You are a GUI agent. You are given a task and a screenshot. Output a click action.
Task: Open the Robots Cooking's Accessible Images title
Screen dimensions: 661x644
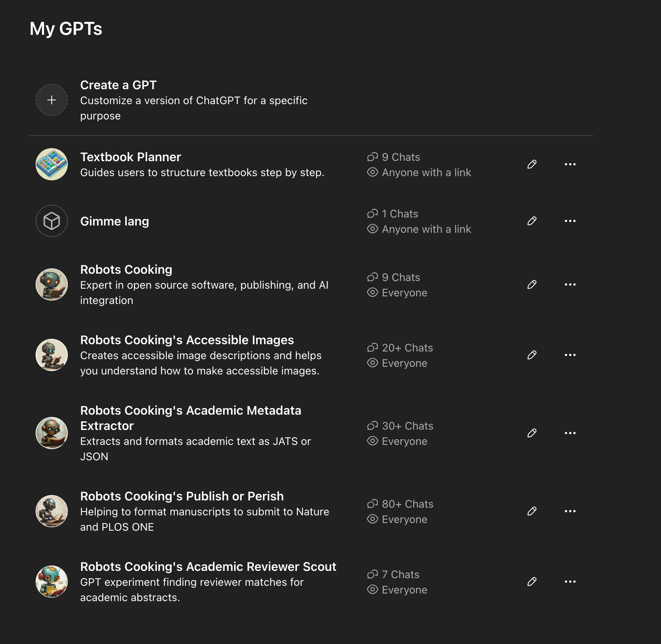[187, 340]
